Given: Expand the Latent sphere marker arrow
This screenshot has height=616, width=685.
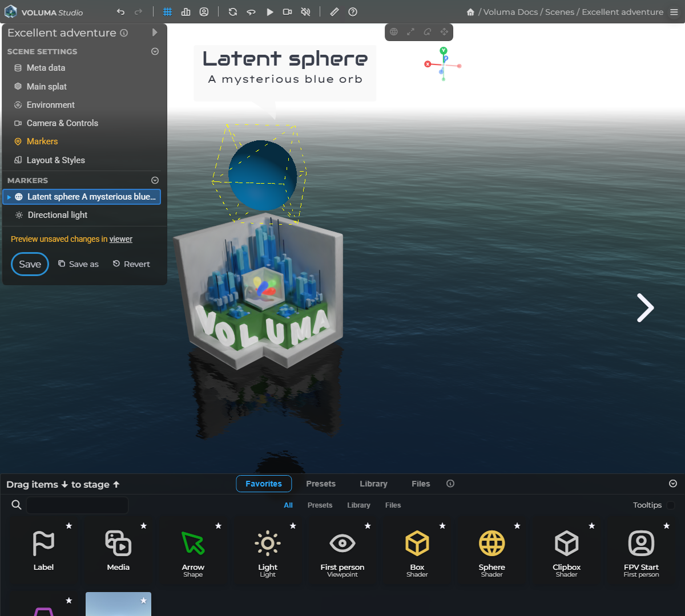Looking at the screenshot, I should pos(9,197).
